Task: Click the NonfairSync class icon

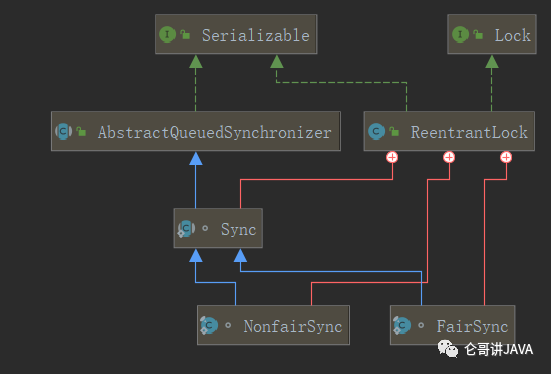Action: pos(209,325)
